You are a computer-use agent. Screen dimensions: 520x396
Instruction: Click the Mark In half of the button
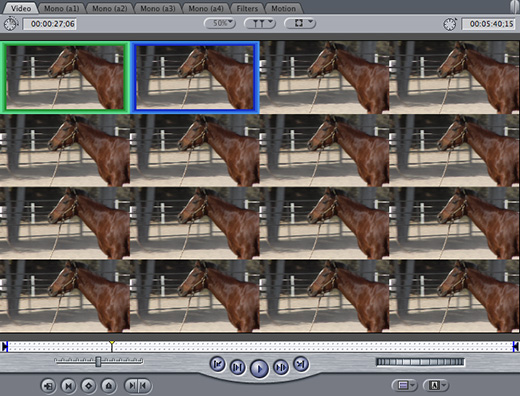pyautogui.click(x=131, y=386)
